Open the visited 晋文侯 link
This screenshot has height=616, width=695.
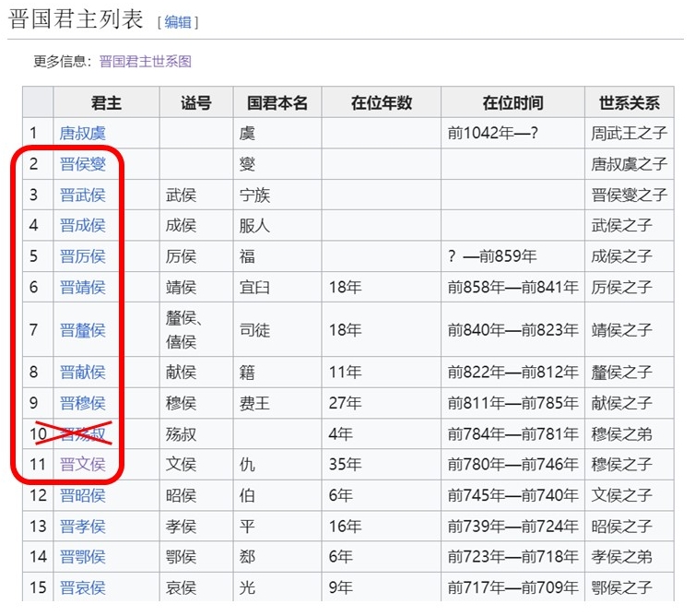[x=83, y=465]
